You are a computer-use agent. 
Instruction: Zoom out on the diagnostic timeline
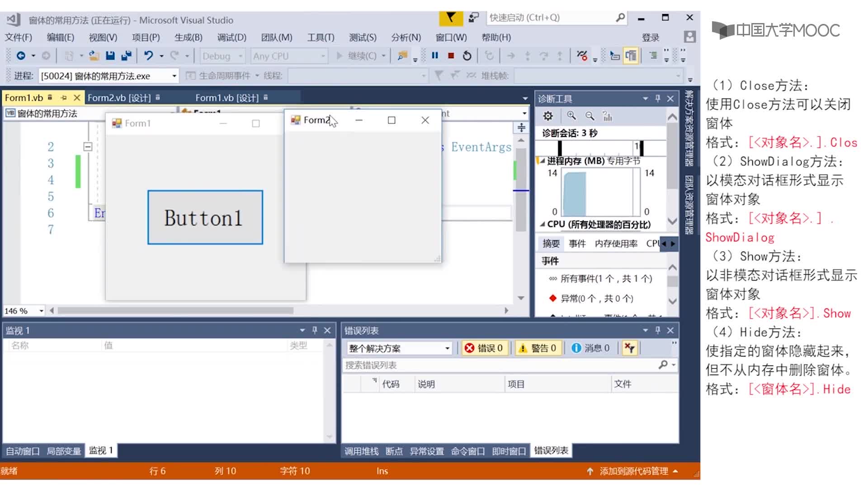coord(590,116)
